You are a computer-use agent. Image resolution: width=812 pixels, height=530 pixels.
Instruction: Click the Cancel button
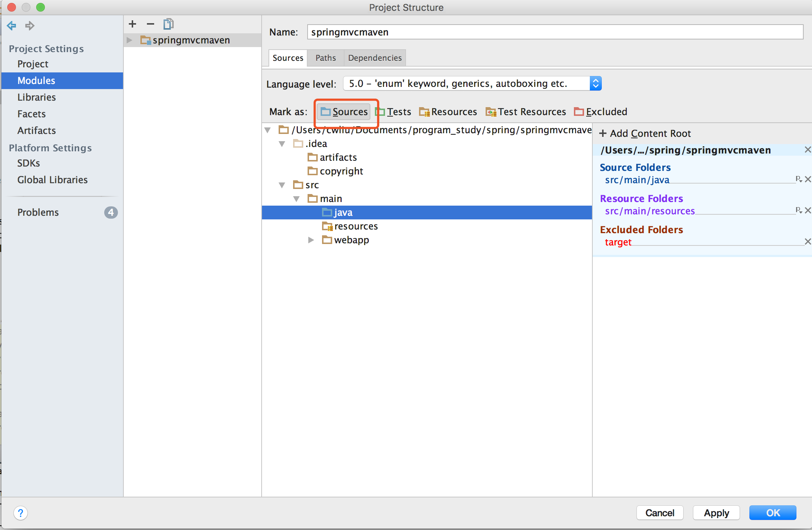(660, 513)
